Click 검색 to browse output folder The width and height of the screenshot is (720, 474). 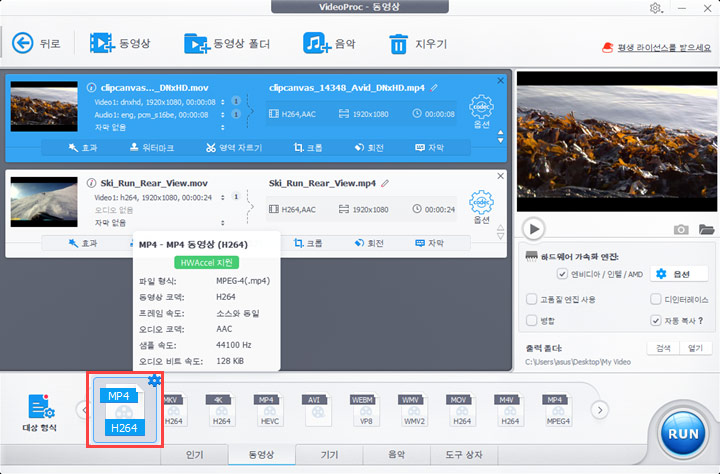tap(663, 348)
